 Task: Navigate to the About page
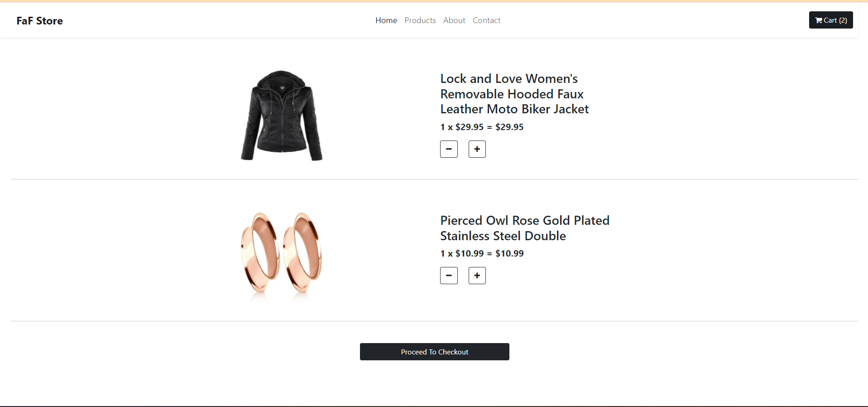(454, 20)
